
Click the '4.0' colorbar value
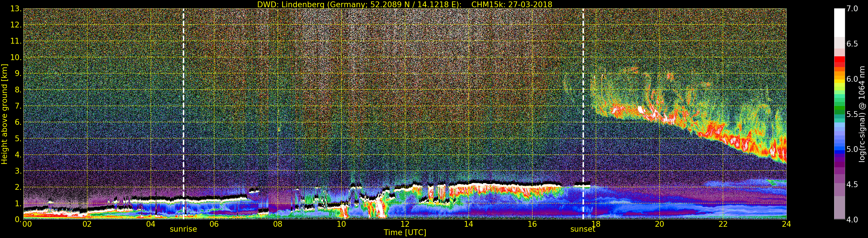click(852, 220)
